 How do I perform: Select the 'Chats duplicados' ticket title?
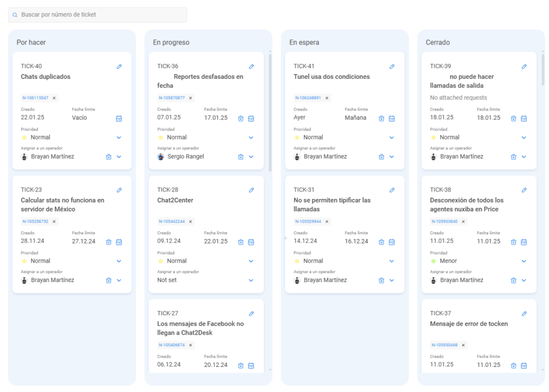46,77
